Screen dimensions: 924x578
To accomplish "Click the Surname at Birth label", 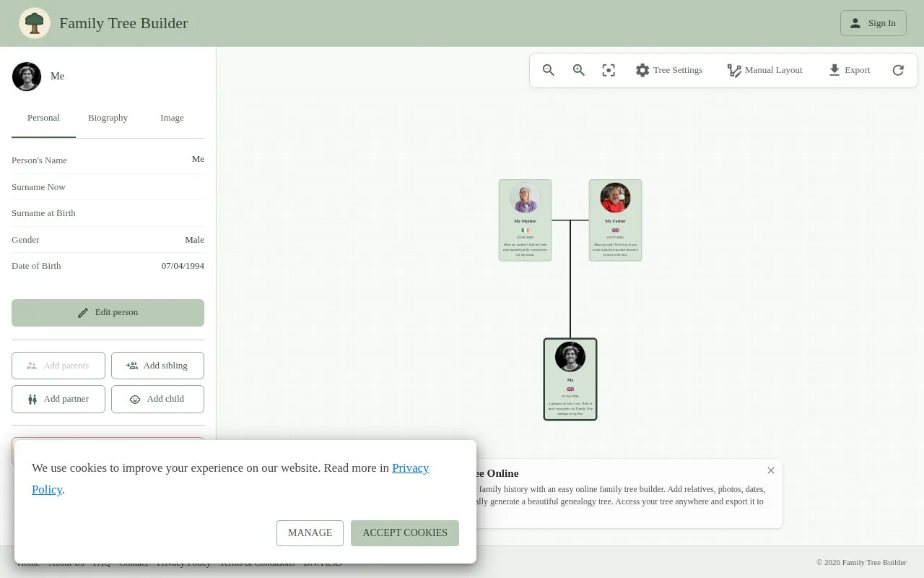I will [43, 213].
